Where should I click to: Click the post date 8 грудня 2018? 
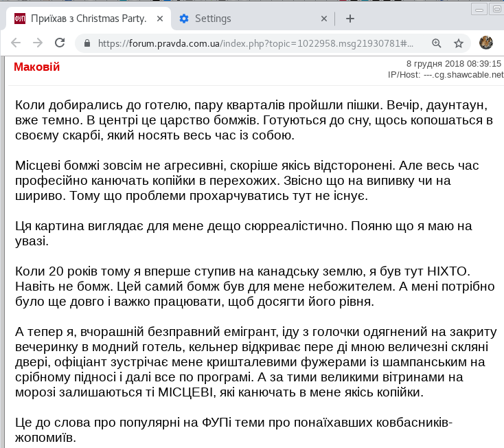pos(454,64)
